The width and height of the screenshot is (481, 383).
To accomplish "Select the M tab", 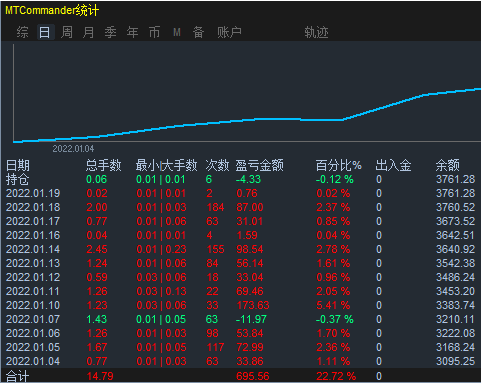I will pyautogui.click(x=177, y=32).
